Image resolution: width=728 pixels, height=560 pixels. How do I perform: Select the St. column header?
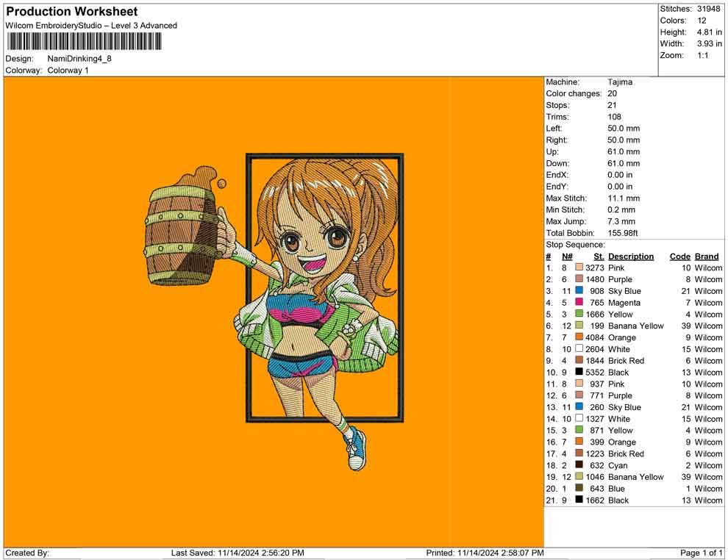(x=599, y=256)
